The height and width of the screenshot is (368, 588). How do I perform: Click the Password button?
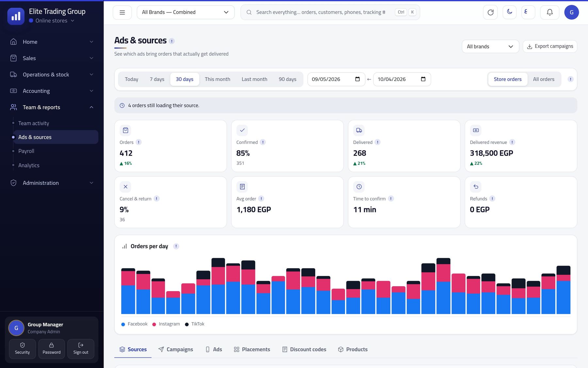tap(52, 349)
